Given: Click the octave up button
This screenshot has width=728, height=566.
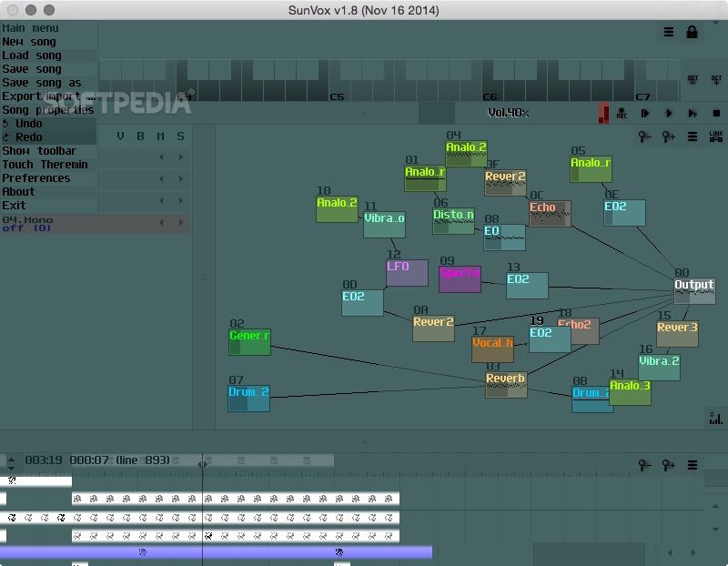Looking at the screenshot, I should (x=716, y=79).
